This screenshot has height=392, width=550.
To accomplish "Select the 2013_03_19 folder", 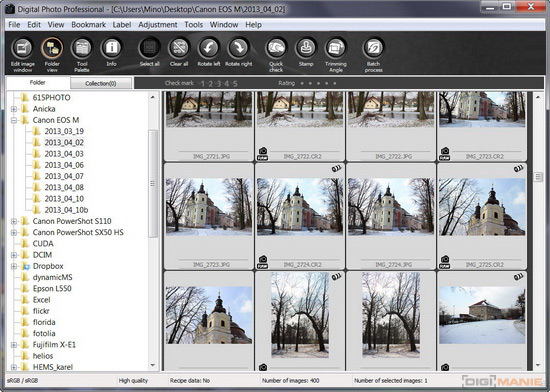I will point(64,131).
